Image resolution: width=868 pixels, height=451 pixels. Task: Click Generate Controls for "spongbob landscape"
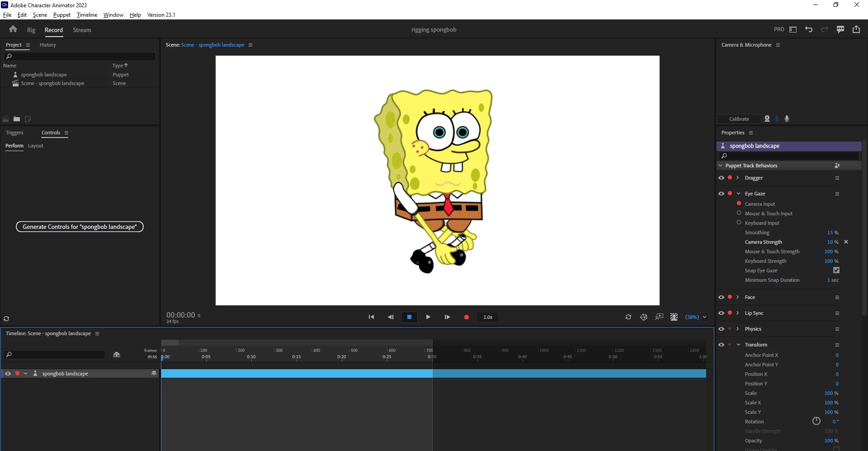pyautogui.click(x=80, y=227)
